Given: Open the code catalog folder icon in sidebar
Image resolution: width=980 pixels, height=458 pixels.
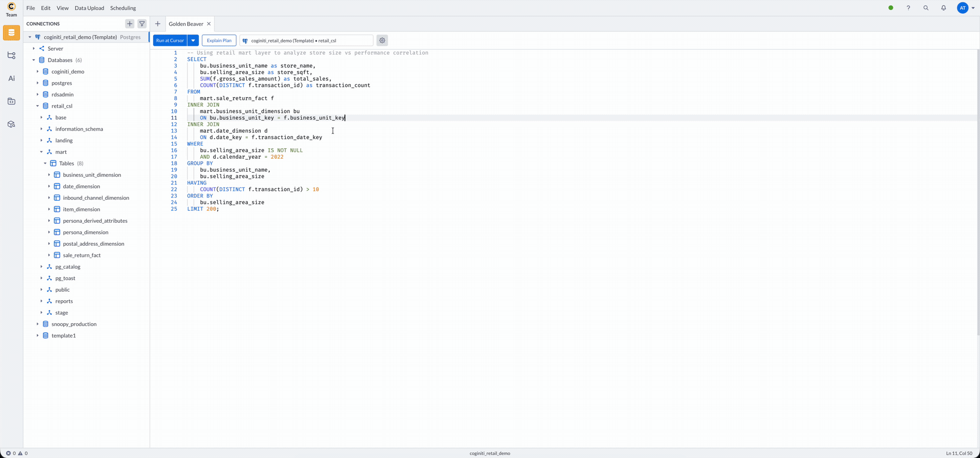Looking at the screenshot, I should (x=11, y=101).
